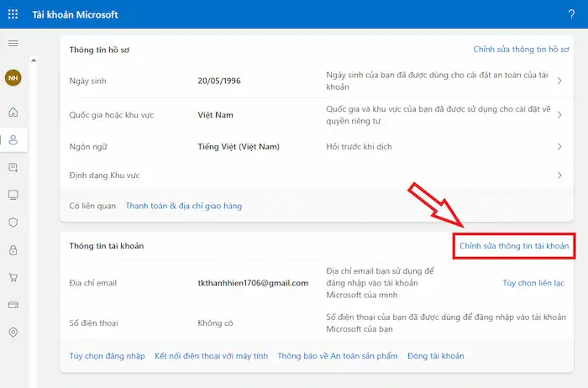Open Thông báo về An toàn sản phẩm

click(x=338, y=356)
